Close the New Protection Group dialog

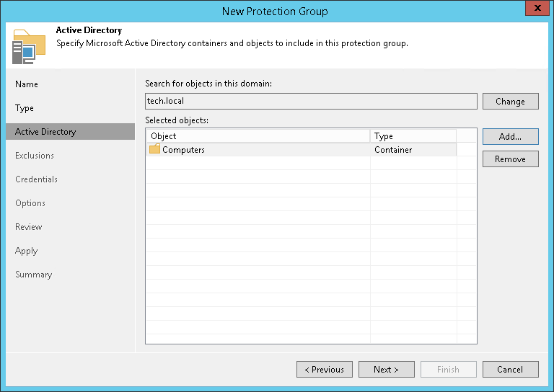coord(534,10)
